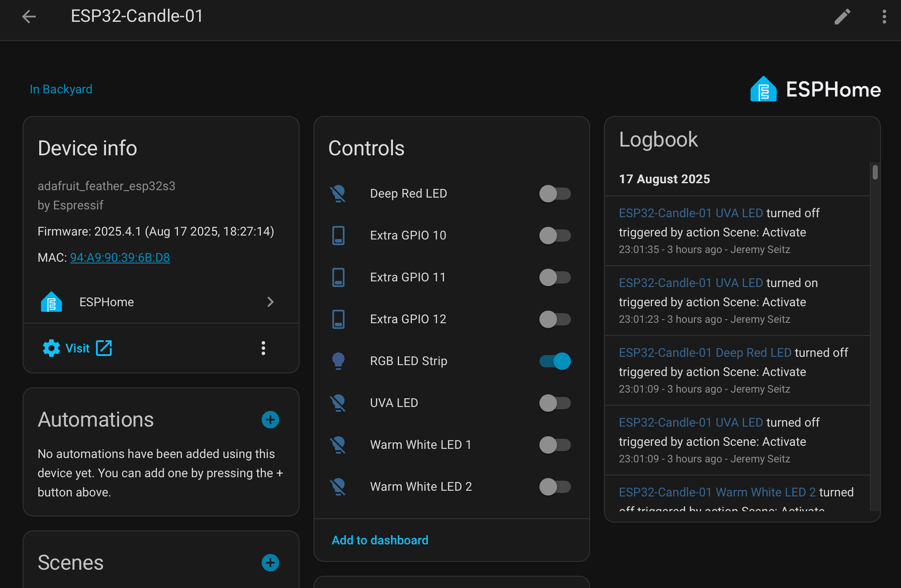The height and width of the screenshot is (588, 901).
Task: Open the Device info overflow menu
Action: click(x=263, y=348)
